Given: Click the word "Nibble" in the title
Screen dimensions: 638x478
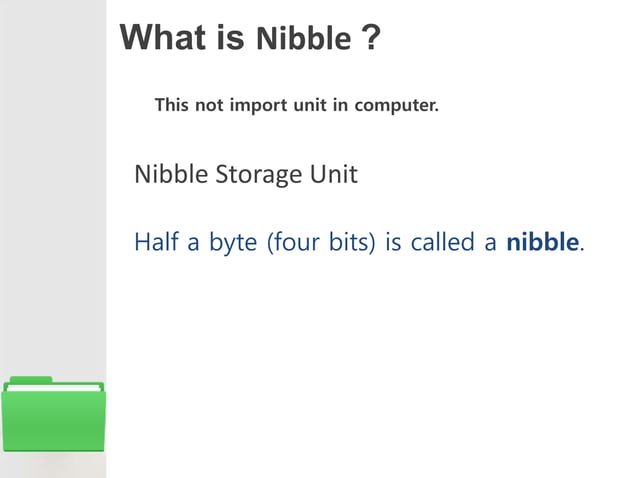Looking at the screenshot, I should (304, 38).
